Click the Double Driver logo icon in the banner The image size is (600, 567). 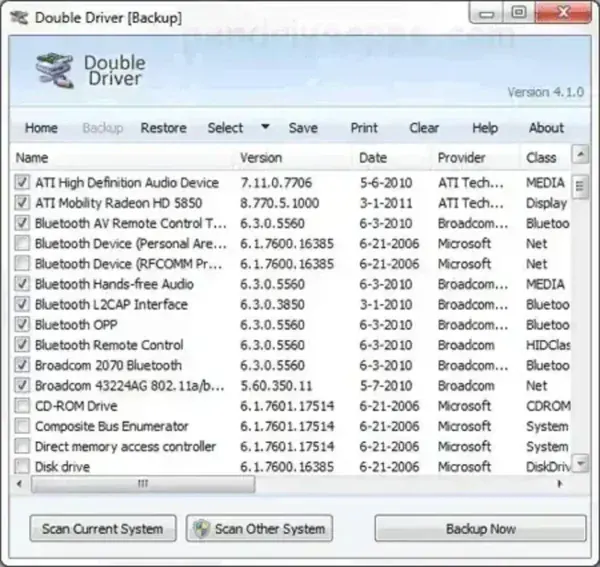pos(55,71)
